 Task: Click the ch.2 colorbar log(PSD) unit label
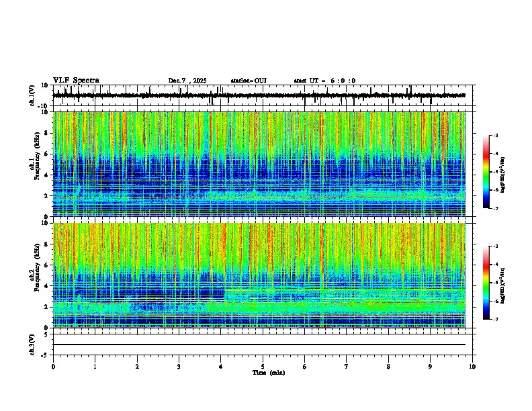503,285
